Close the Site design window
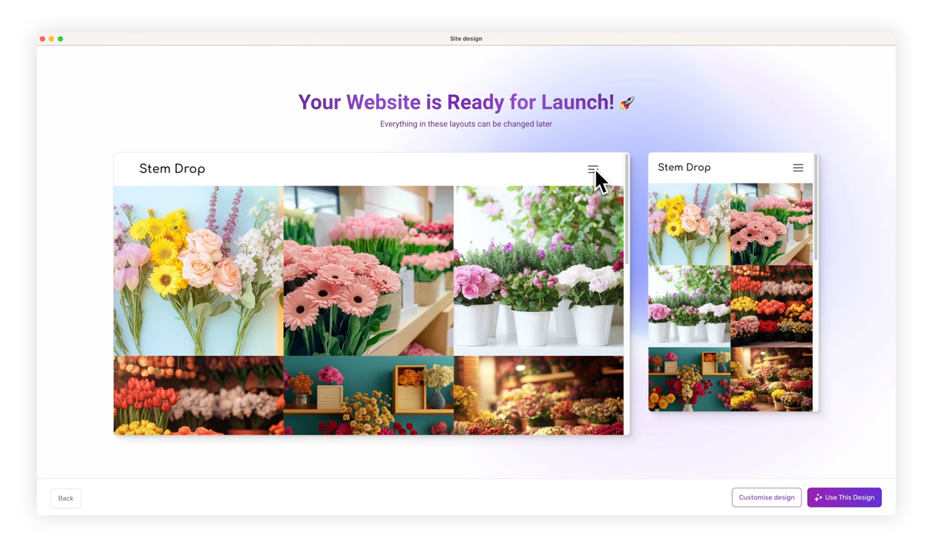937x560 pixels. [x=43, y=39]
